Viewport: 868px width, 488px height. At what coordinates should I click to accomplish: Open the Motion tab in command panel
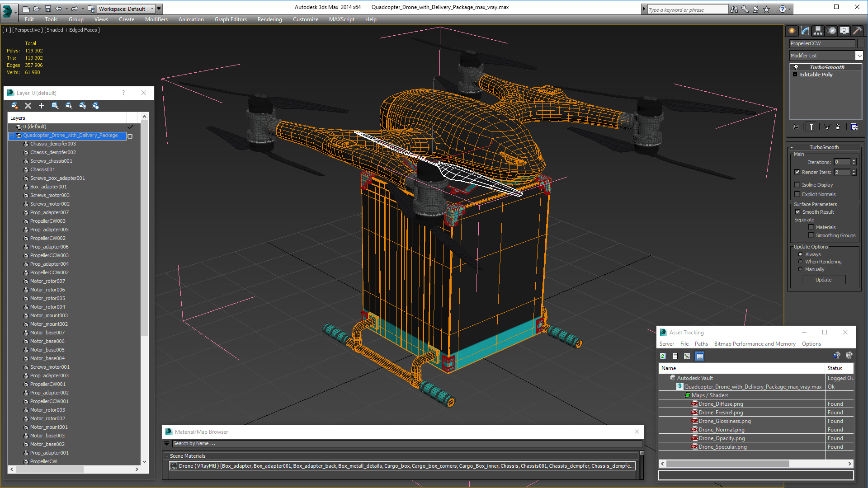832,31
